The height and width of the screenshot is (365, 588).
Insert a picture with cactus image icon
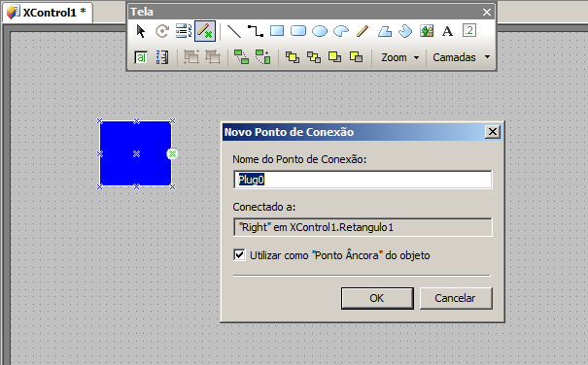pyautogui.click(x=427, y=31)
